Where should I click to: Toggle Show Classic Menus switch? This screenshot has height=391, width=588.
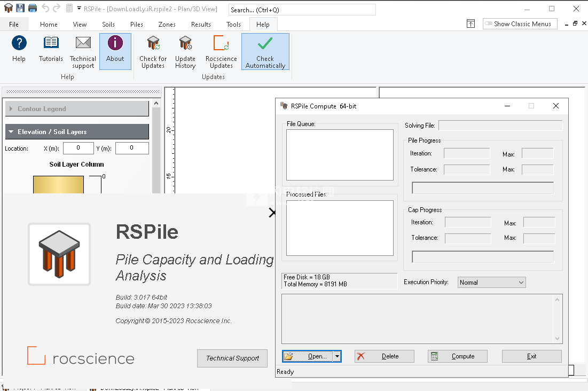(x=520, y=24)
